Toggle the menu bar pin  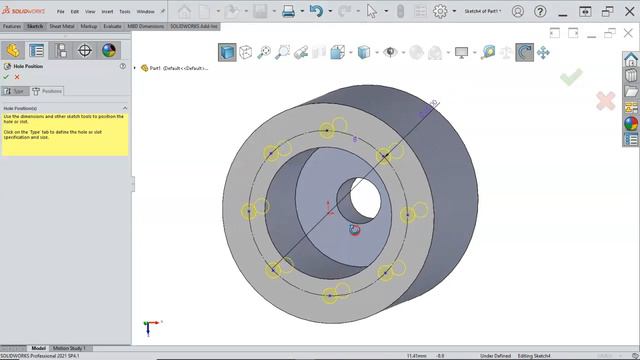click(x=162, y=11)
